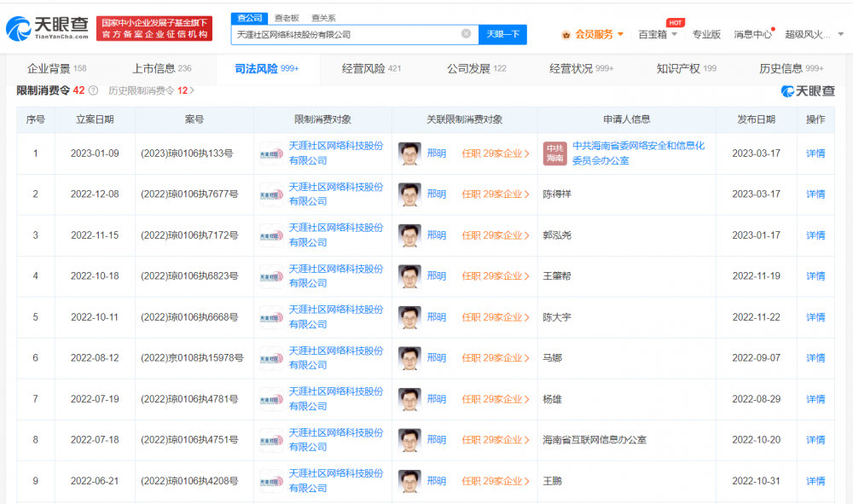
Task: Click the red 中共海南 applicant badge
Action: coord(555,154)
